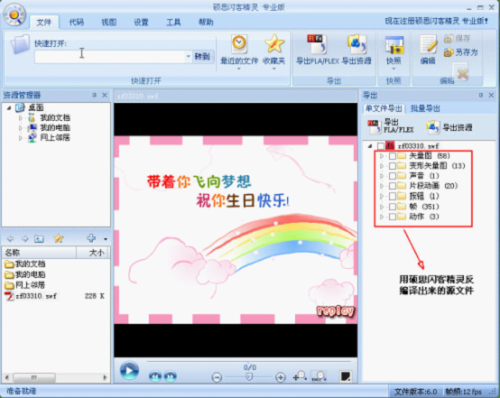Click the 快照 snapshot icon
This screenshot has height=398, width=500.
point(394,45)
